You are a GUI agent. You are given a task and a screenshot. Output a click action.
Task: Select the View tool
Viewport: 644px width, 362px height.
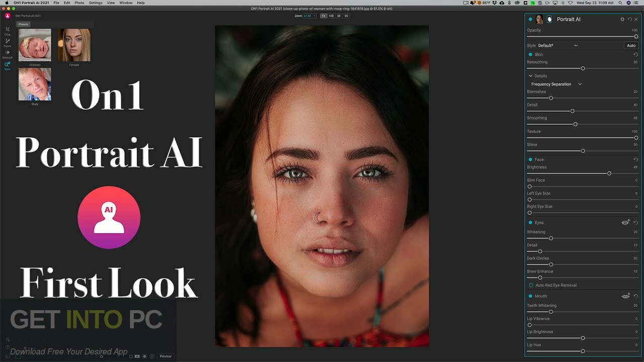(8, 65)
